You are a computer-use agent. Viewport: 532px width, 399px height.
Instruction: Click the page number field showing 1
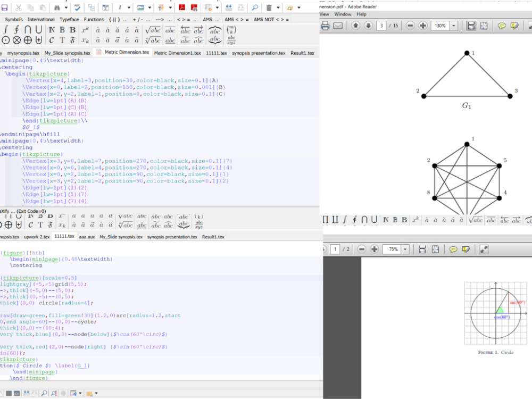(335, 250)
